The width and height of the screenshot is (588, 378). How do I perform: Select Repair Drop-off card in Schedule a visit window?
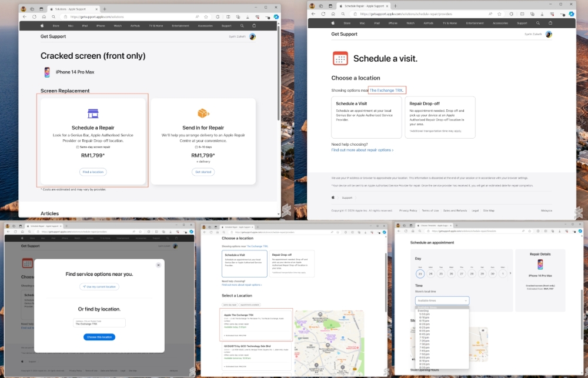click(440, 118)
